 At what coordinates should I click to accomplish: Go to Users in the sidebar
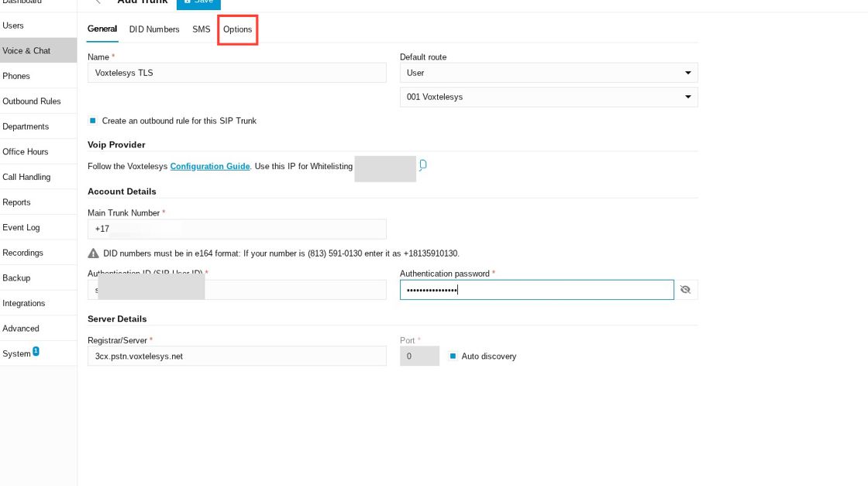[38, 26]
